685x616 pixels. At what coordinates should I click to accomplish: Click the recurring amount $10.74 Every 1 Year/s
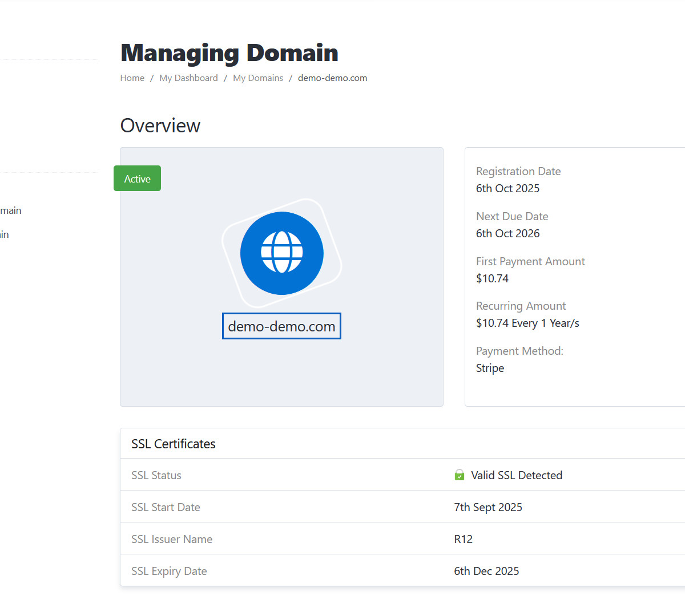(527, 323)
